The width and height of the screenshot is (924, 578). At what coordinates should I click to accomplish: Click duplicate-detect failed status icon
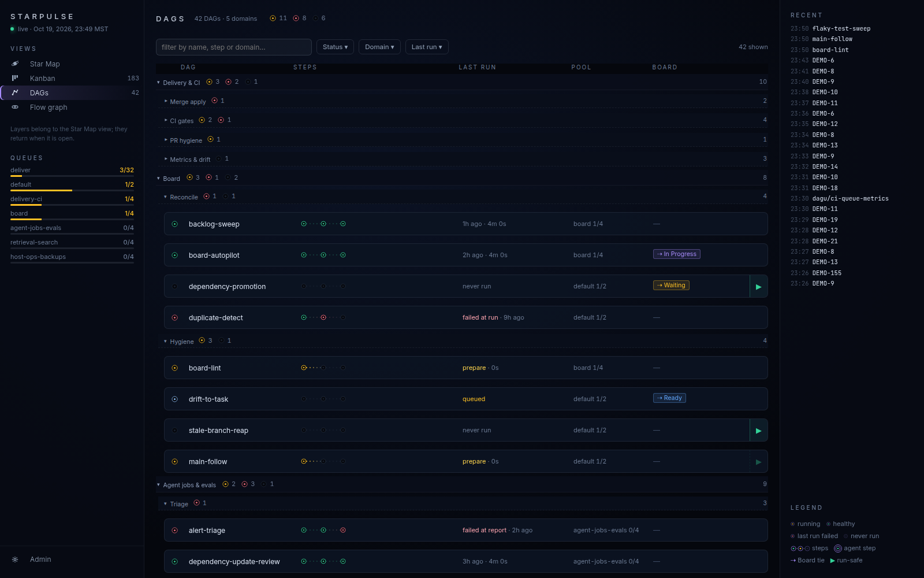[x=174, y=318]
